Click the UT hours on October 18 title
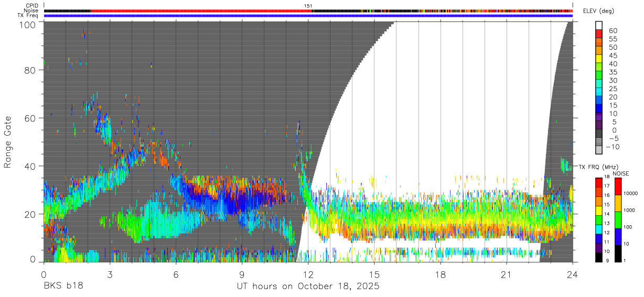Viewport: 644px width, 297px height. click(308, 287)
